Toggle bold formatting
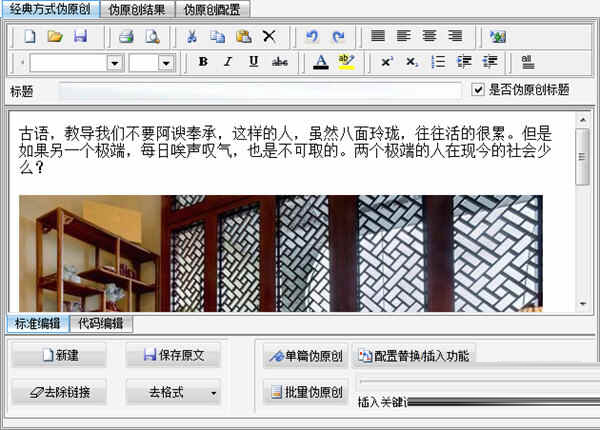The height and width of the screenshot is (430, 600). (x=203, y=62)
